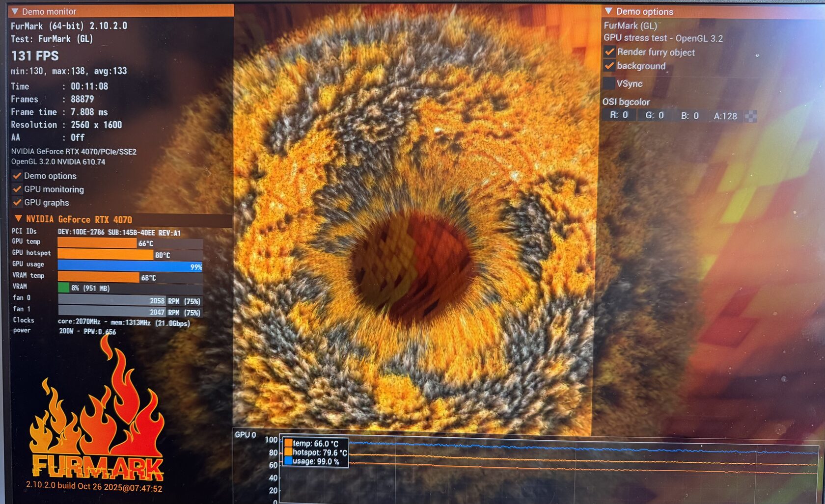The image size is (825, 504).
Task: Click the 200W - PPW:0.656 power value
Action: (87, 331)
